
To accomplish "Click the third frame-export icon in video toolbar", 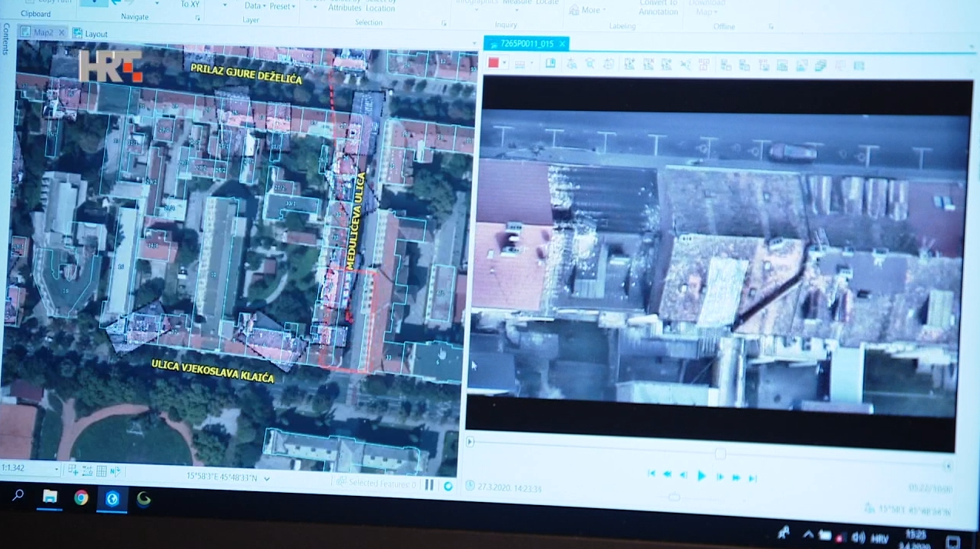I will (x=667, y=65).
